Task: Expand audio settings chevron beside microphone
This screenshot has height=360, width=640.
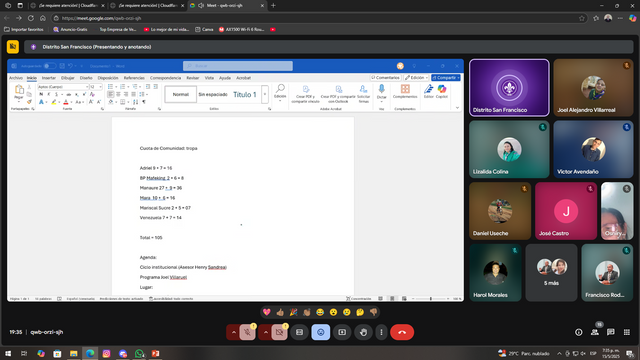Action: pyautogui.click(x=233, y=332)
